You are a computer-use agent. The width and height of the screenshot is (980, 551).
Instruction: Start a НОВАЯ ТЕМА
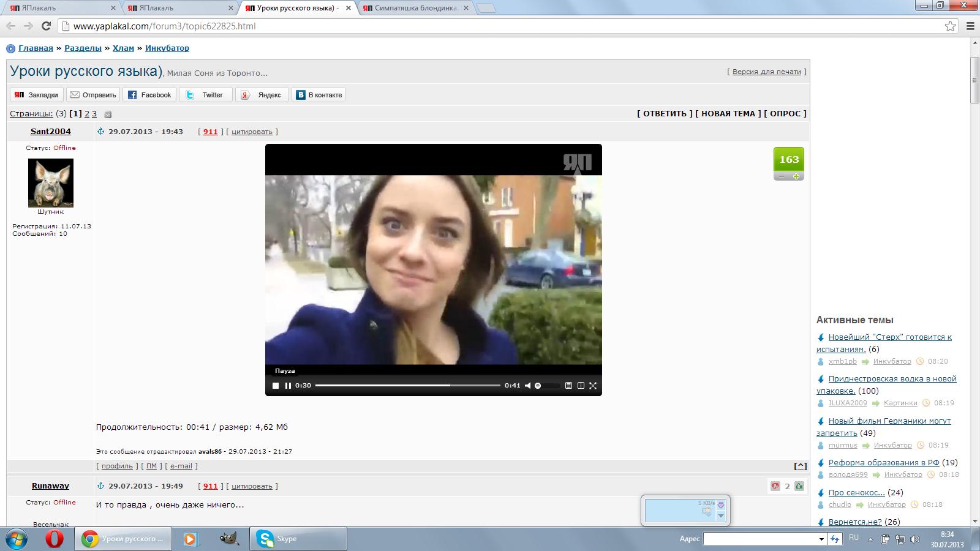point(728,114)
